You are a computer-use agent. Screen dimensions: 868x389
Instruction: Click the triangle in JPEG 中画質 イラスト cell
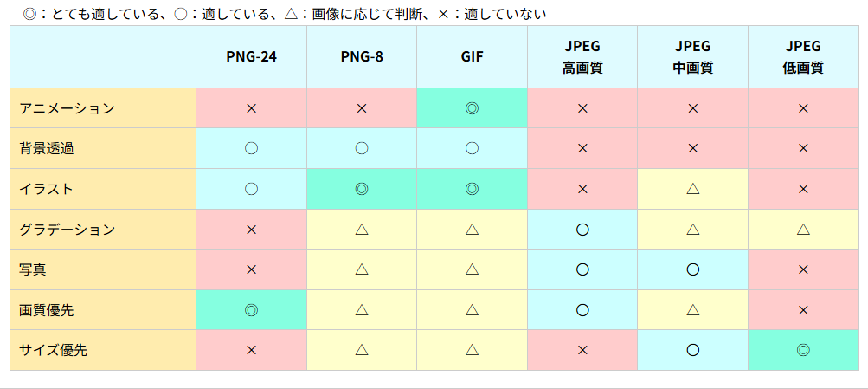pos(692,189)
